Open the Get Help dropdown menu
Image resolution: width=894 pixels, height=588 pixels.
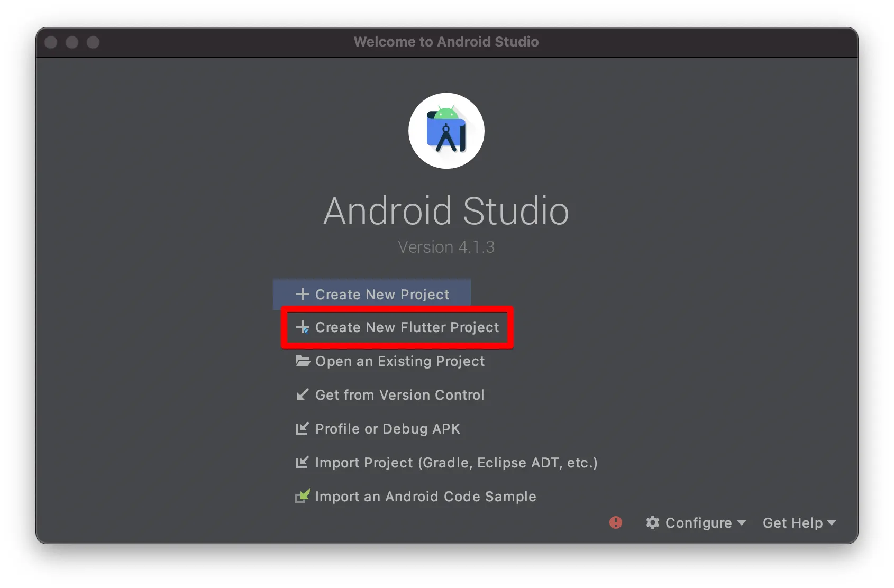[x=799, y=523]
